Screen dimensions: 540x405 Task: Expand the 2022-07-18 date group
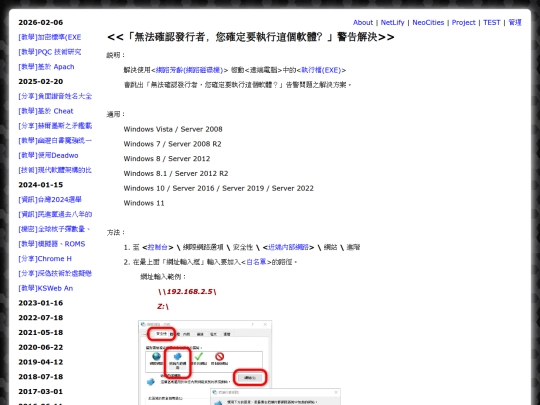pos(41,318)
